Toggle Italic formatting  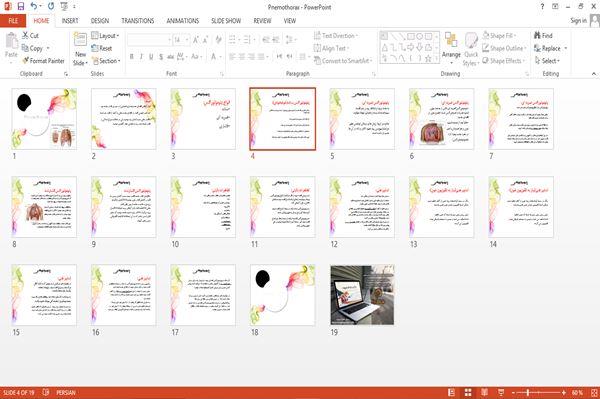click(141, 57)
